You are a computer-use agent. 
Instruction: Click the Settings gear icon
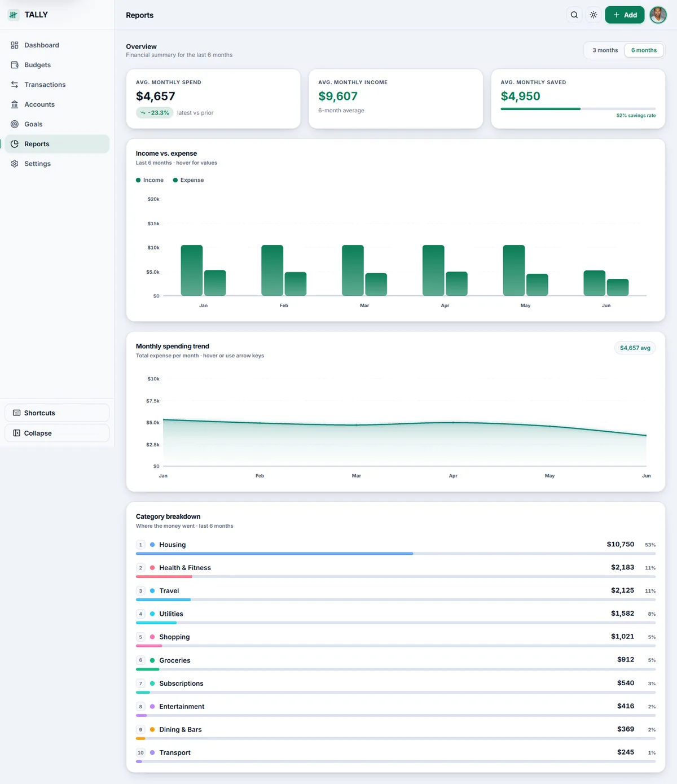click(15, 164)
